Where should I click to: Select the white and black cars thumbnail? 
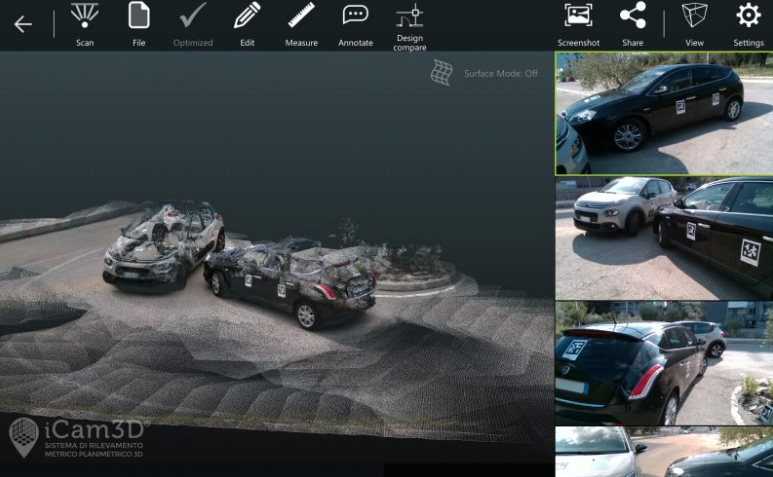click(664, 238)
